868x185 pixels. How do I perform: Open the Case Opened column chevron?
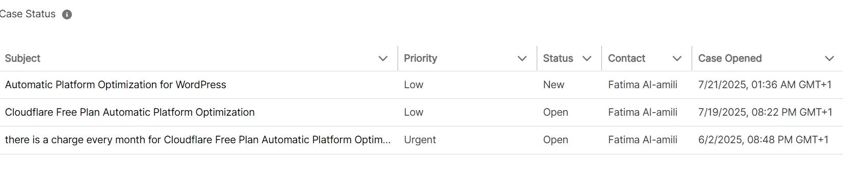(829, 59)
